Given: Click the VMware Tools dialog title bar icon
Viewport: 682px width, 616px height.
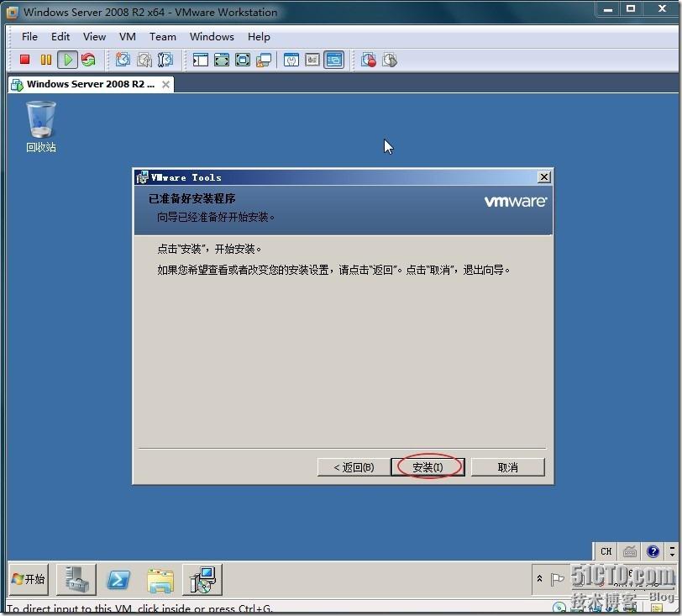Looking at the screenshot, I should [142, 177].
